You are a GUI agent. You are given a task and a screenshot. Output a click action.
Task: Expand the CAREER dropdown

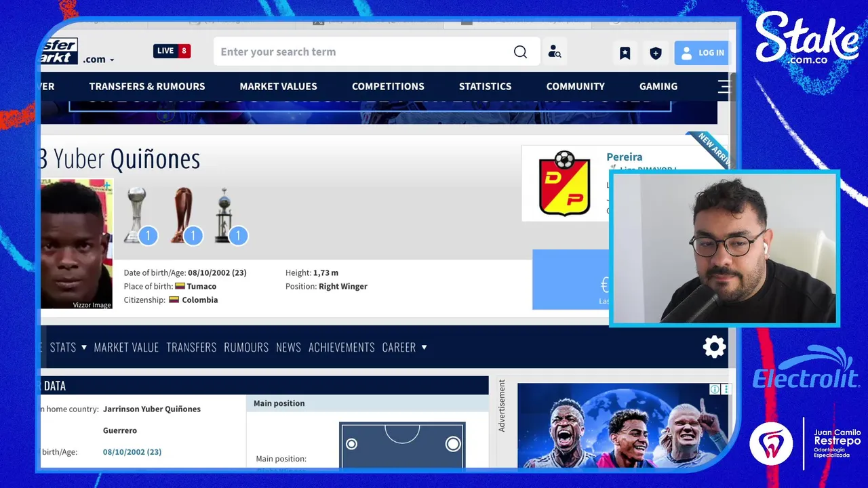(404, 347)
